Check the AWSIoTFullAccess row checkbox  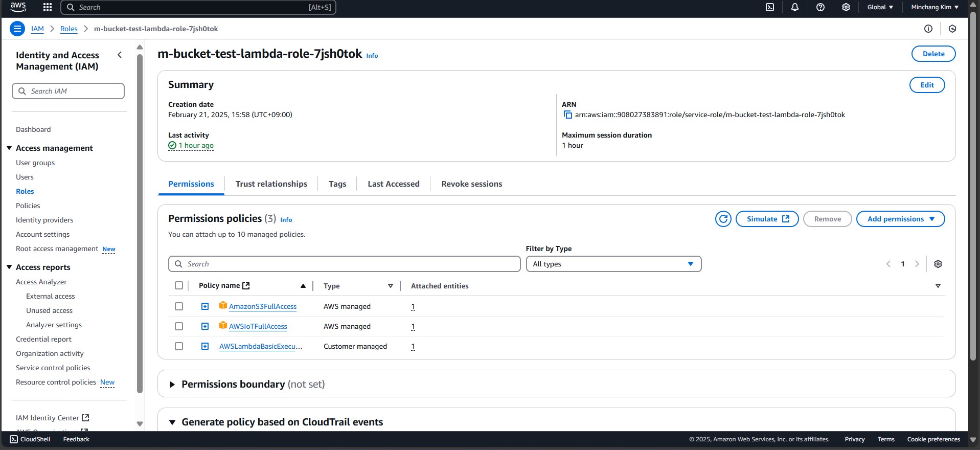[179, 326]
